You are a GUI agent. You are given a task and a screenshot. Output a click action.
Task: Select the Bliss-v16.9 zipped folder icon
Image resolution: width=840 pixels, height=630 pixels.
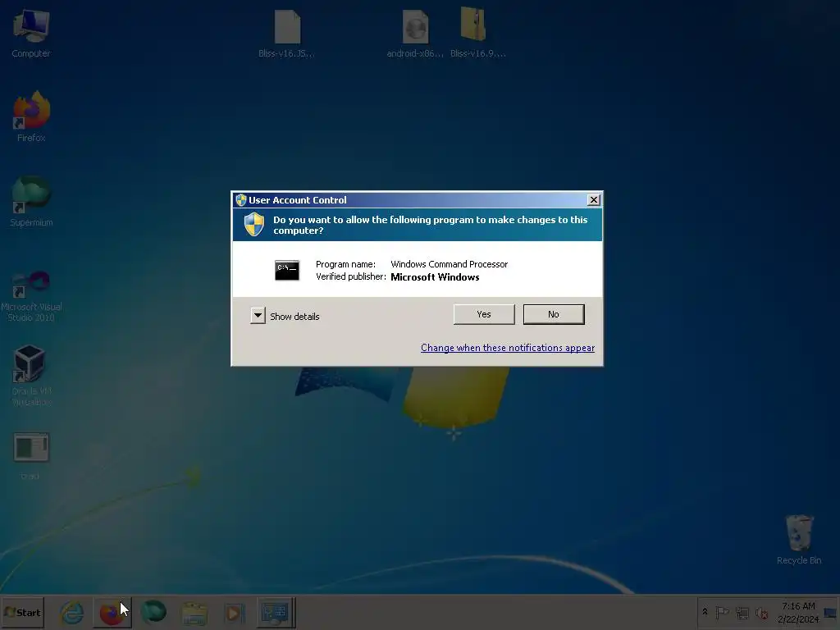pyautogui.click(x=477, y=32)
